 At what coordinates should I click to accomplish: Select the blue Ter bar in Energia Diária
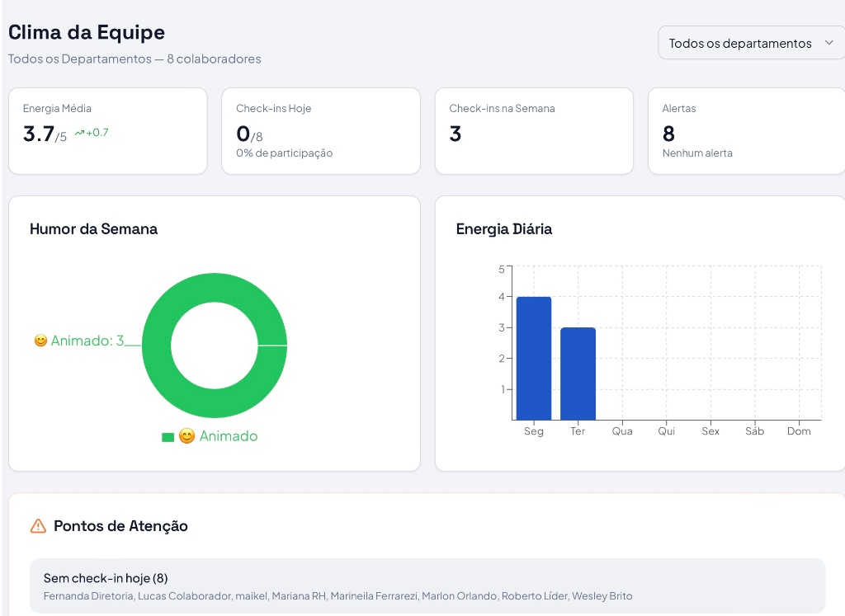pyautogui.click(x=578, y=374)
